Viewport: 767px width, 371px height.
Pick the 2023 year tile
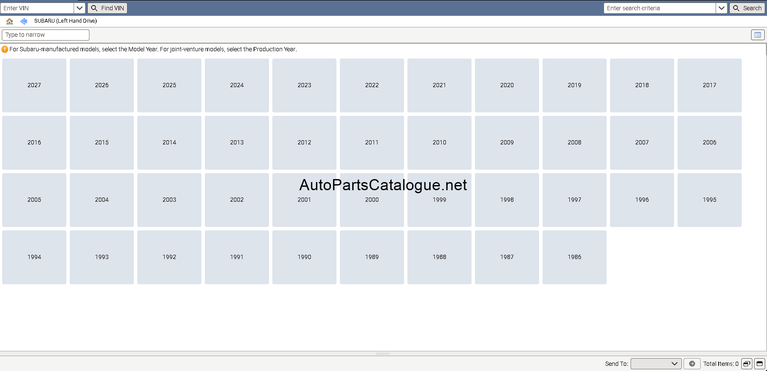point(304,85)
